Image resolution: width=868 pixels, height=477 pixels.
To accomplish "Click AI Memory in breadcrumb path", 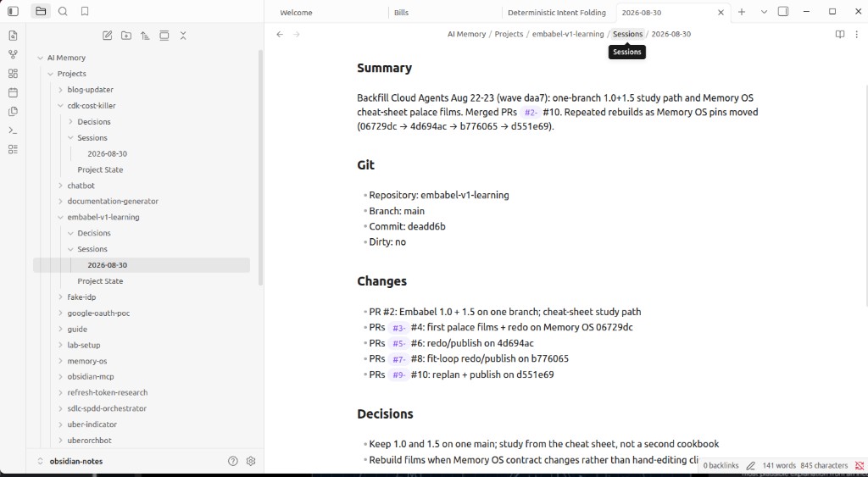I will 467,34.
